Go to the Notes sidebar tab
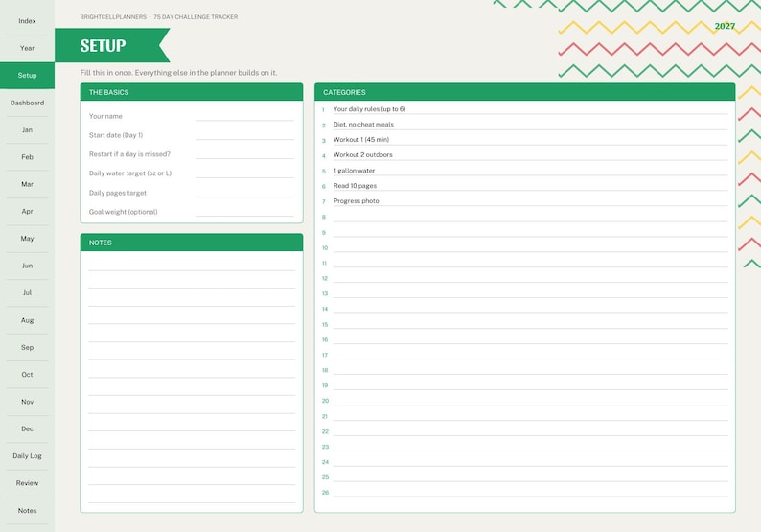This screenshot has height=532, width=761. 27,510
